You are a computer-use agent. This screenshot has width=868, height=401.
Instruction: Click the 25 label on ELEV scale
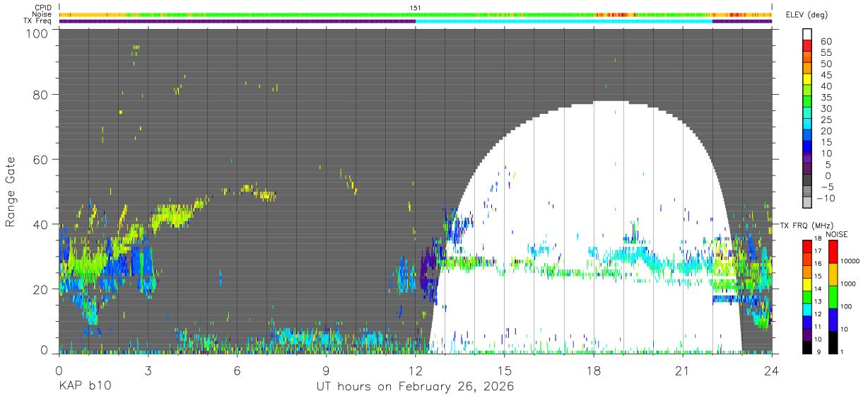coord(826,120)
